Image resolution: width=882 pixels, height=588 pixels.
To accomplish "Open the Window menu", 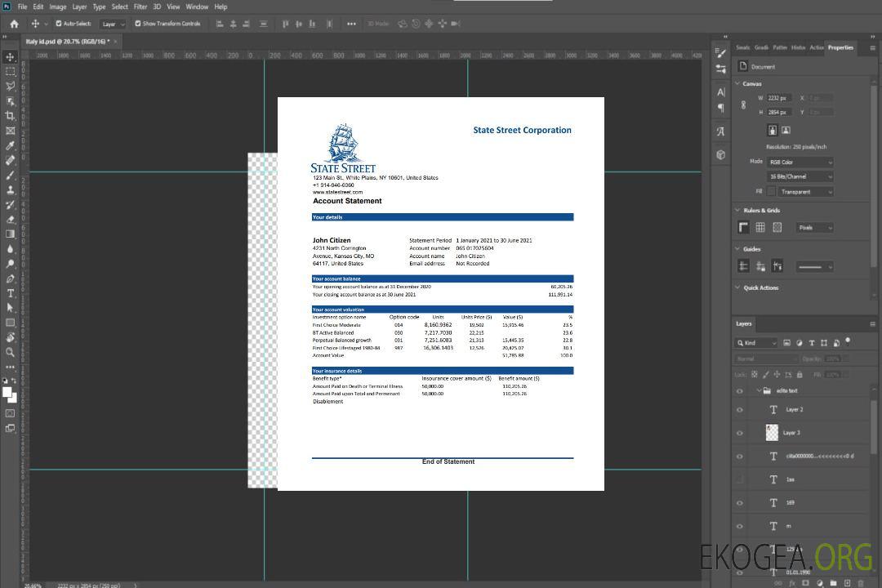I will [x=197, y=7].
